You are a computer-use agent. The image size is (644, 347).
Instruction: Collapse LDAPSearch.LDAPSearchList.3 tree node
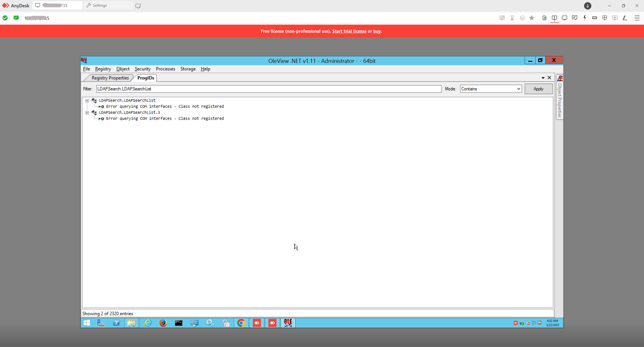click(x=87, y=113)
